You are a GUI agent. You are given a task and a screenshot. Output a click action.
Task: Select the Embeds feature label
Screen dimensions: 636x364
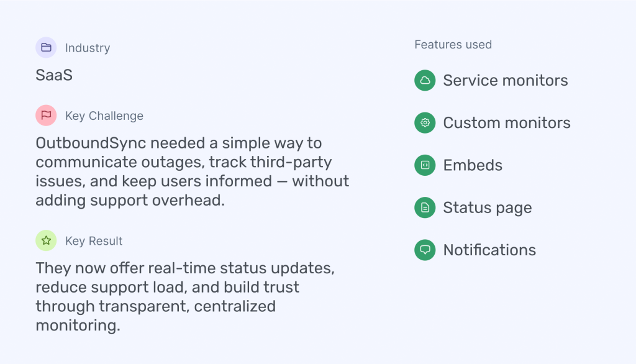(473, 165)
